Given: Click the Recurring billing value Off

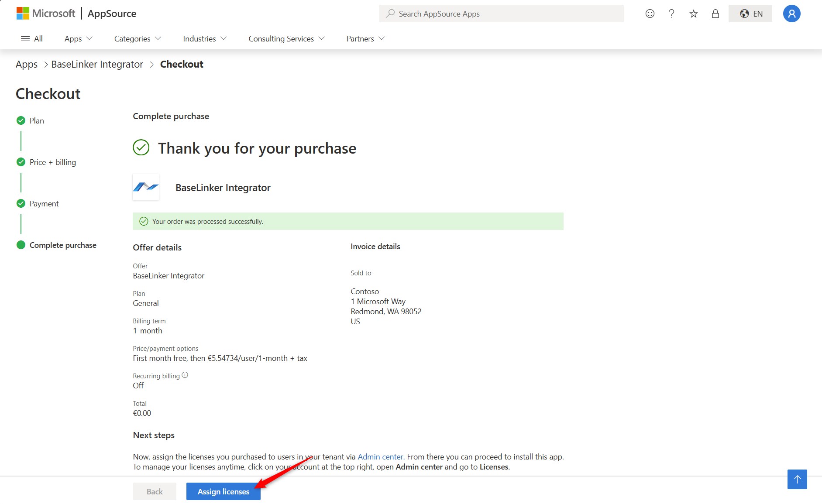Looking at the screenshot, I should point(138,385).
